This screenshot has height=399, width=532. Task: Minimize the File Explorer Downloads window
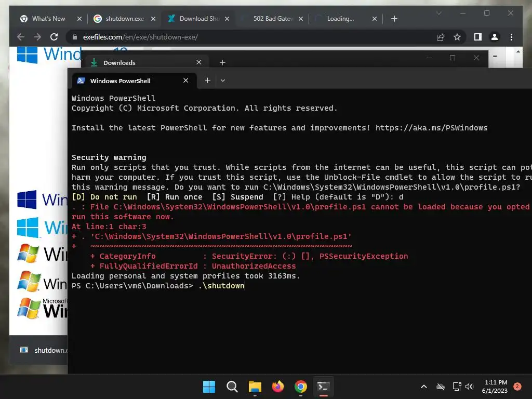pyautogui.click(x=429, y=58)
